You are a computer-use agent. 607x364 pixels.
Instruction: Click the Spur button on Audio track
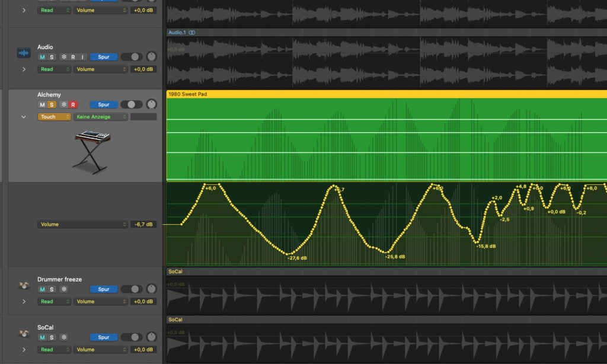click(x=104, y=57)
